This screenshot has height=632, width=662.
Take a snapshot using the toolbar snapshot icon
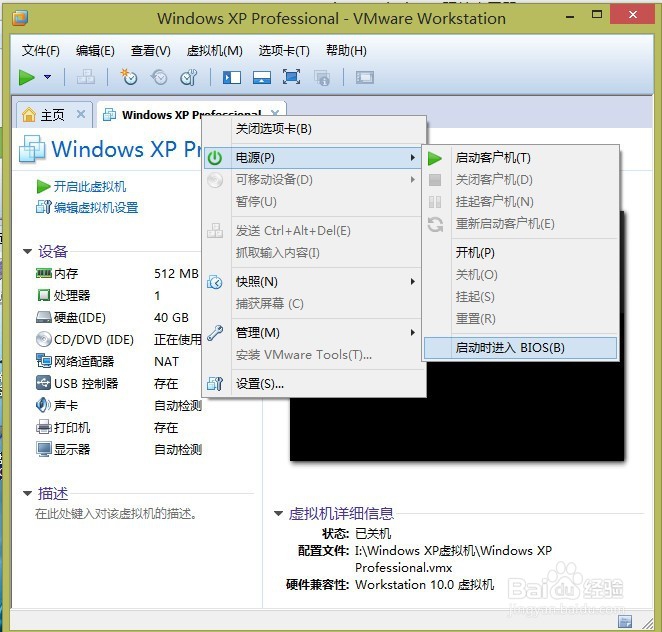coord(128,77)
